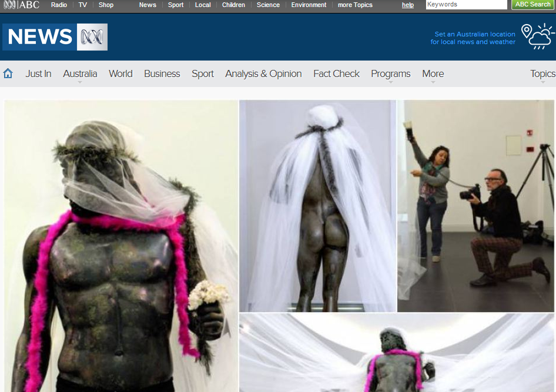This screenshot has width=556, height=392.
Task: Click the Radio link in top bar
Action: pos(59,5)
